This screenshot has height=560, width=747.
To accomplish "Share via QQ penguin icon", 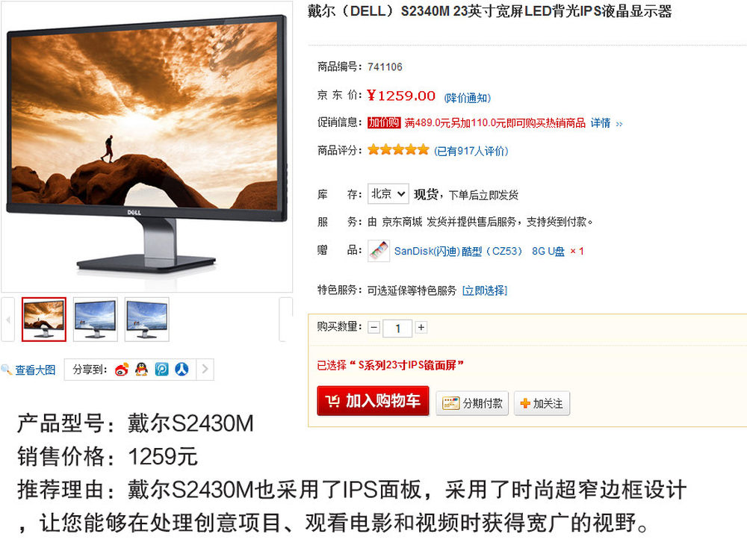I will click(141, 370).
